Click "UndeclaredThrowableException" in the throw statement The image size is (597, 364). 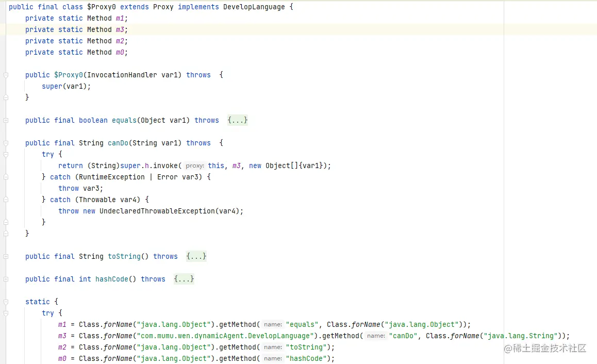157,211
